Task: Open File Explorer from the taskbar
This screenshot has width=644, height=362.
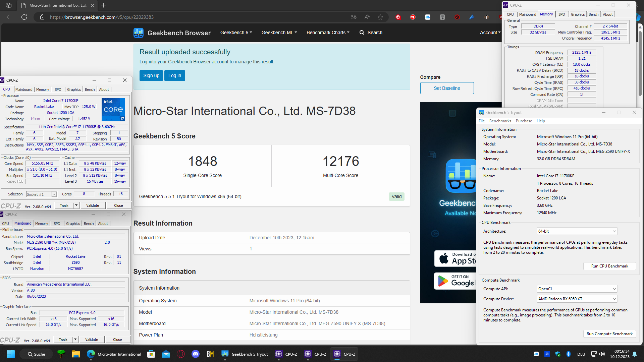Action: point(76,354)
